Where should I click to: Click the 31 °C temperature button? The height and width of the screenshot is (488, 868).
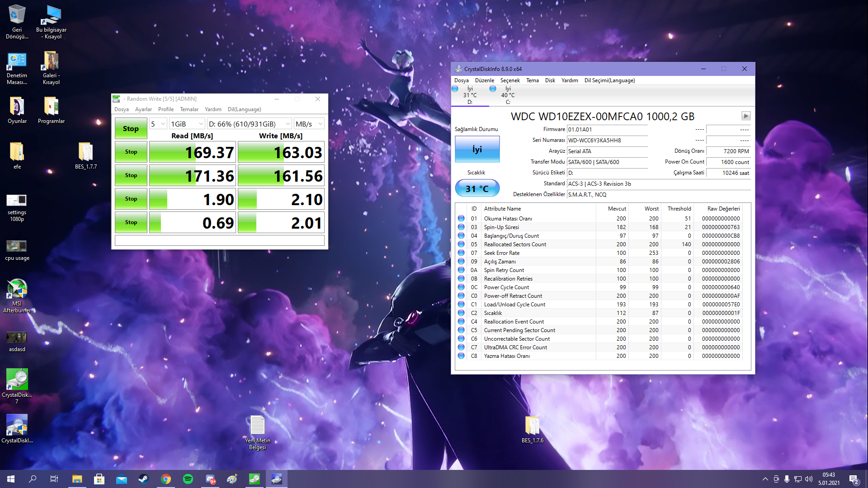[x=477, y=188]
